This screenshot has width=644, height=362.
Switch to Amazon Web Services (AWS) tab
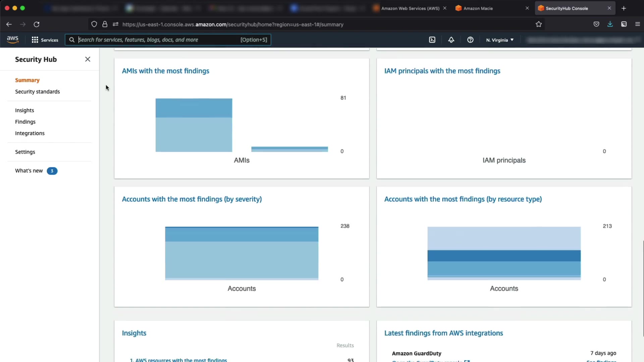tap(410, 8)
